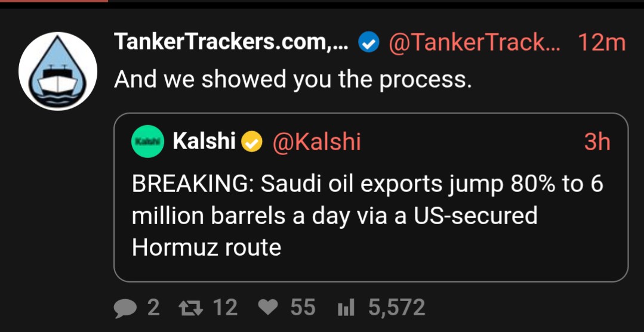Click the retweet arrows icon
Screen dimensions: 644x332
(x=191, y=308)
